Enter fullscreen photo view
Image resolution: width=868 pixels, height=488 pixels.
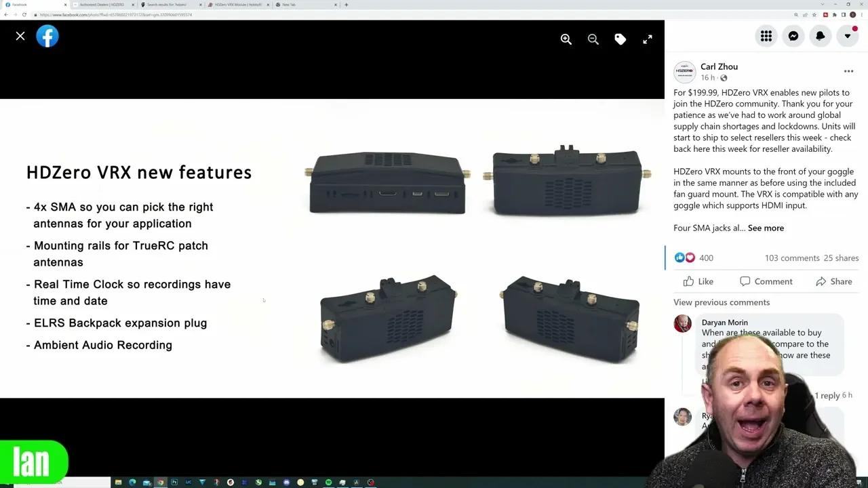point(648,39)
